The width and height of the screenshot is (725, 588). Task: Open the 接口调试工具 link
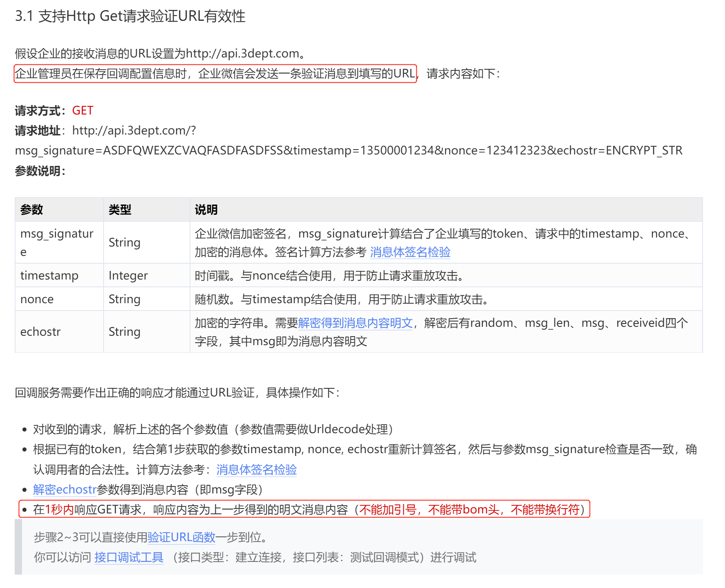pyautogui.click(x=128, y=557)
